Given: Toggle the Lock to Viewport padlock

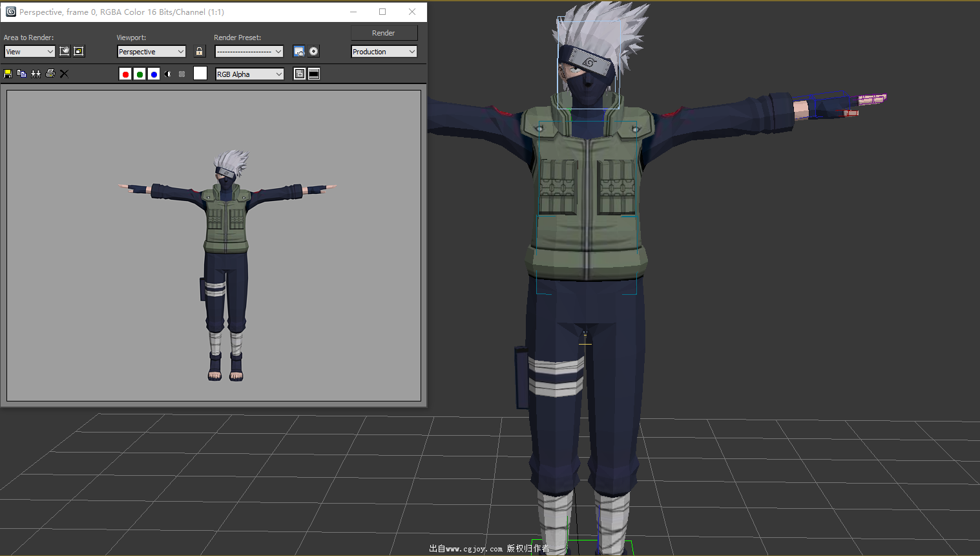Looking at the screenshot, I should pos(199,51).
